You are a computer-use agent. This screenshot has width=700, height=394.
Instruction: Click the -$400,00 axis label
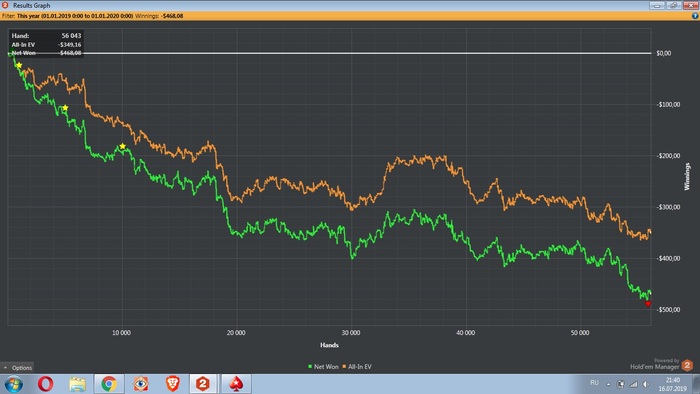point(668,258)
